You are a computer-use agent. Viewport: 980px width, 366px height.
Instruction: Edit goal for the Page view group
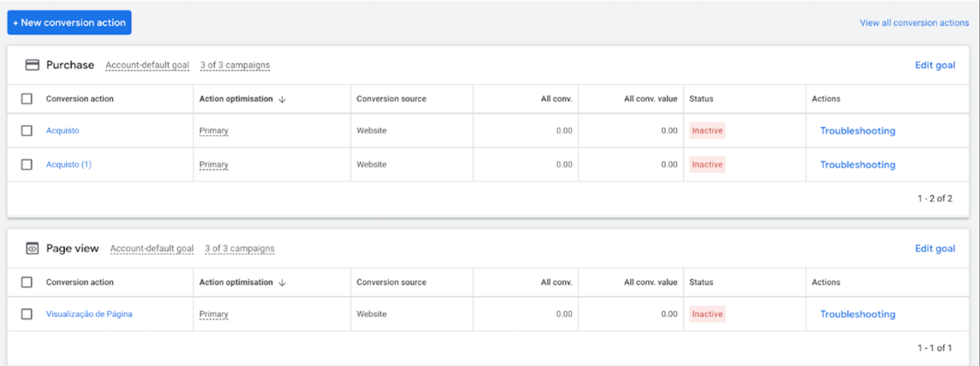(935, 248)
